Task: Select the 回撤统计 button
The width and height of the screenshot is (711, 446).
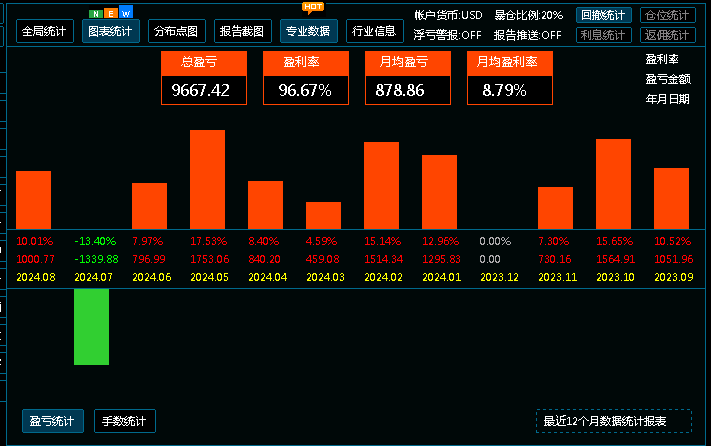Action: [604, 16]
